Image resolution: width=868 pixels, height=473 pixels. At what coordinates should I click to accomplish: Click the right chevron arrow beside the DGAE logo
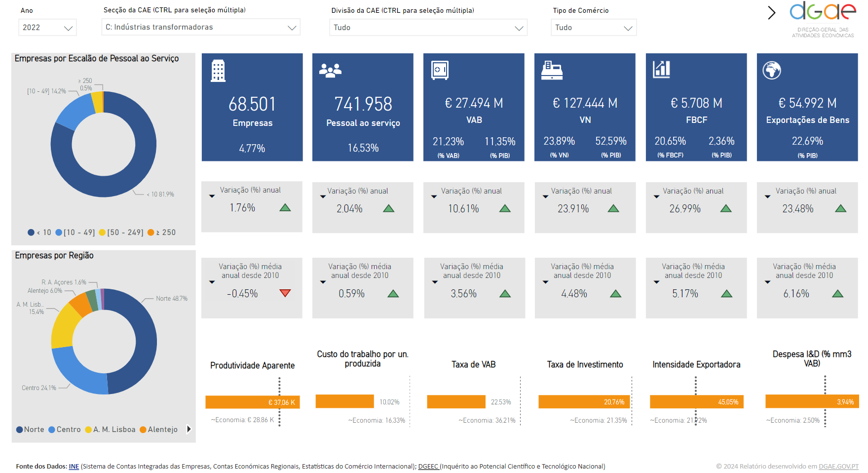pos(771,13)
